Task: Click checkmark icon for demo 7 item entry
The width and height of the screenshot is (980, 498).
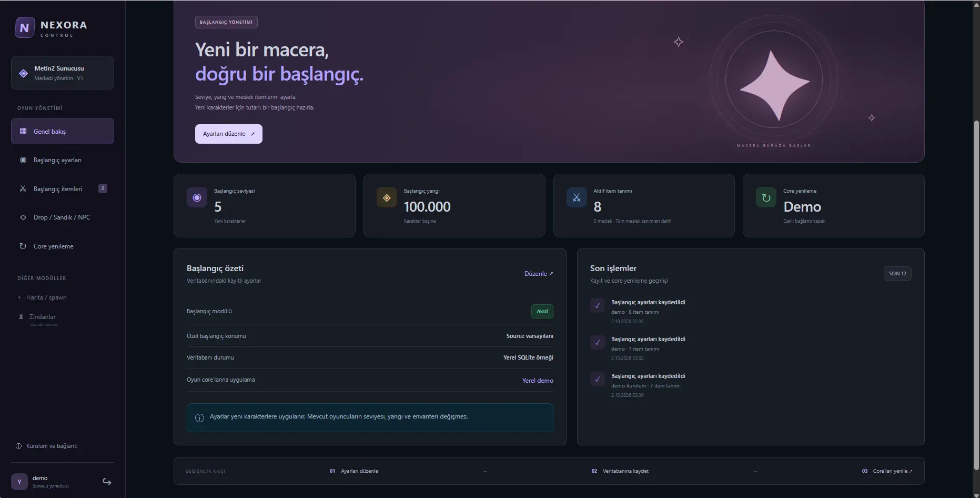Action: (598, 342)
